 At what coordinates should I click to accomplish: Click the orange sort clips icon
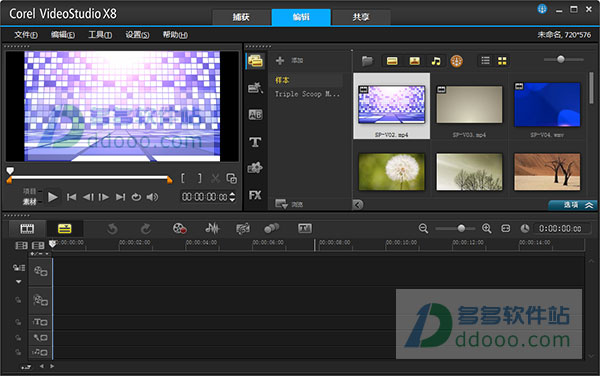click(456, 61)
